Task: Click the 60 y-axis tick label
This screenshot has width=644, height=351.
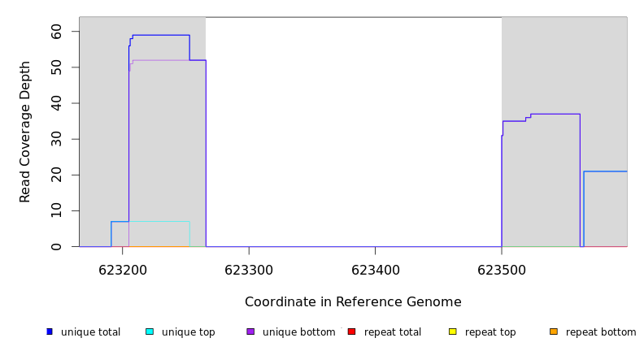Action: pos(56,32)
